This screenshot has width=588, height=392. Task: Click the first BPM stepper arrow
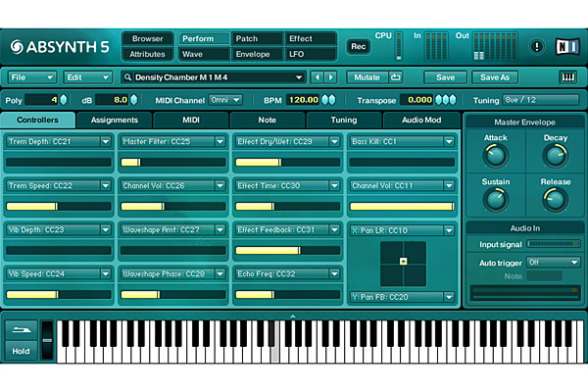tap(324, 100)
